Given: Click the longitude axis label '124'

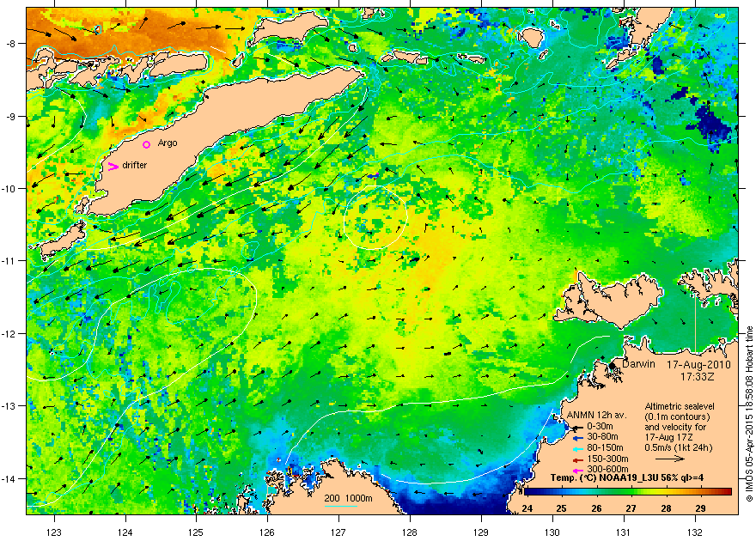Looking at the screenshot, I should point(125,532).
